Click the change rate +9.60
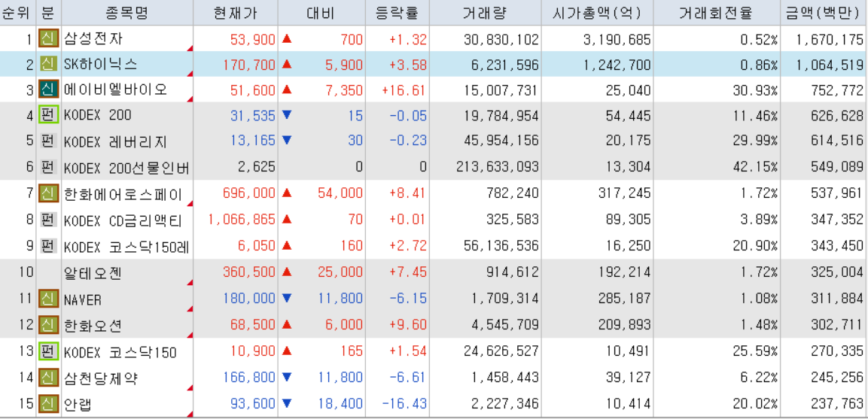The image size is (868, 419). (409, 325)
